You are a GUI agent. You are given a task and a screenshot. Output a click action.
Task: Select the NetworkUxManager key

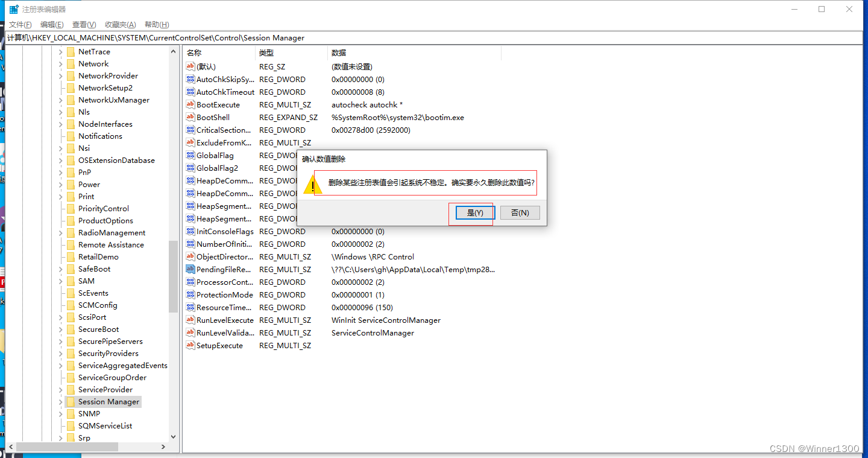pyautogui.click(x=114, y=100)
